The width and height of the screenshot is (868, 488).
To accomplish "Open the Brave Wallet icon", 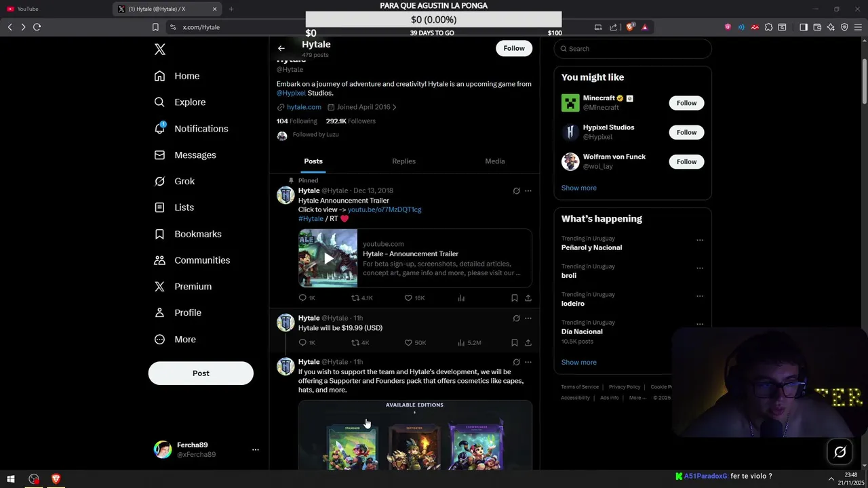I will click(x=817, y=27).
